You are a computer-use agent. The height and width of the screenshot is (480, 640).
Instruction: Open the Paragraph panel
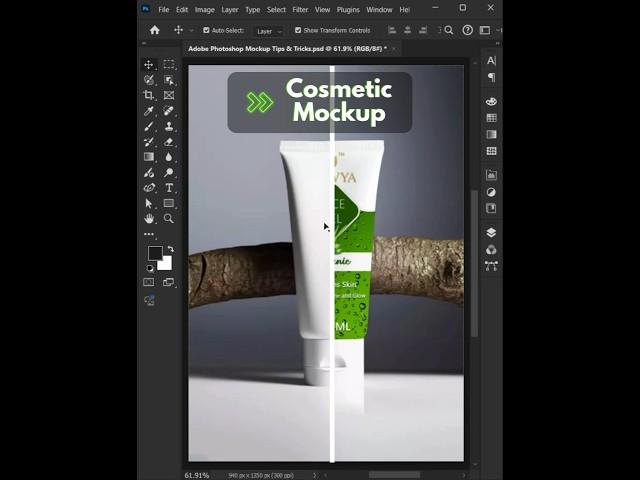tap(491, 77)
